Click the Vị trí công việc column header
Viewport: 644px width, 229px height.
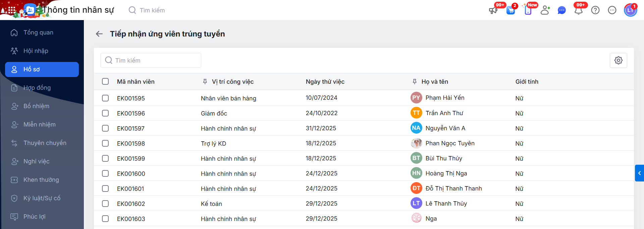click(x=232, y=82)
